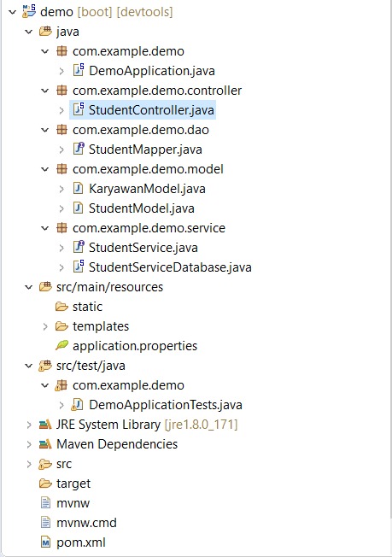The height and width of the screenshot is (557, 392).
Task: Collapse the com.example.demo.model package
Action: (x=45, y=169)
